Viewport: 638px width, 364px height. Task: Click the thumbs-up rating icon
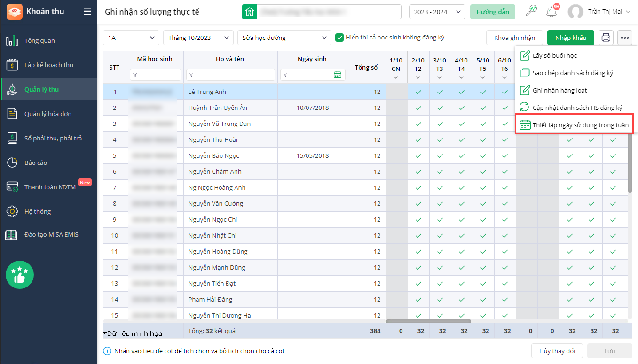(20, 275)
